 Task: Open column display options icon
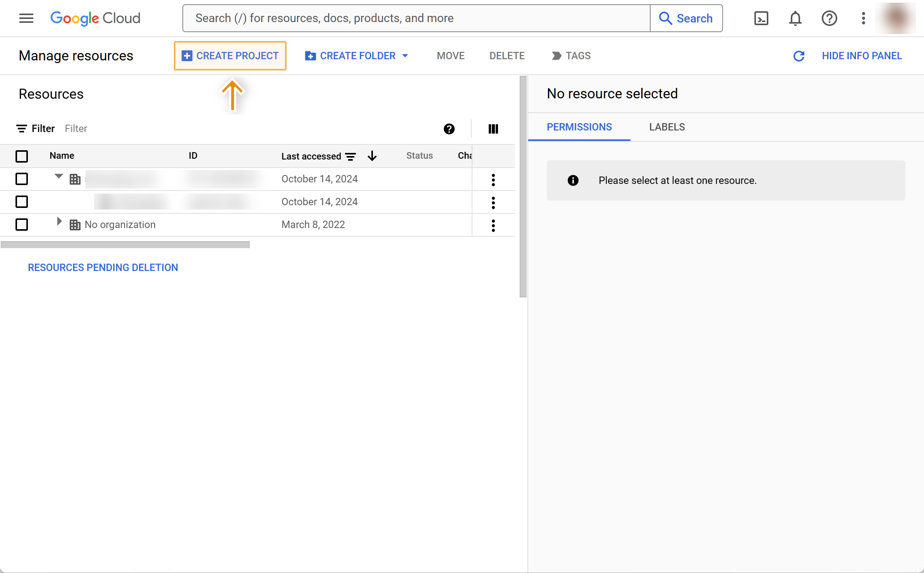click(493, 129)
